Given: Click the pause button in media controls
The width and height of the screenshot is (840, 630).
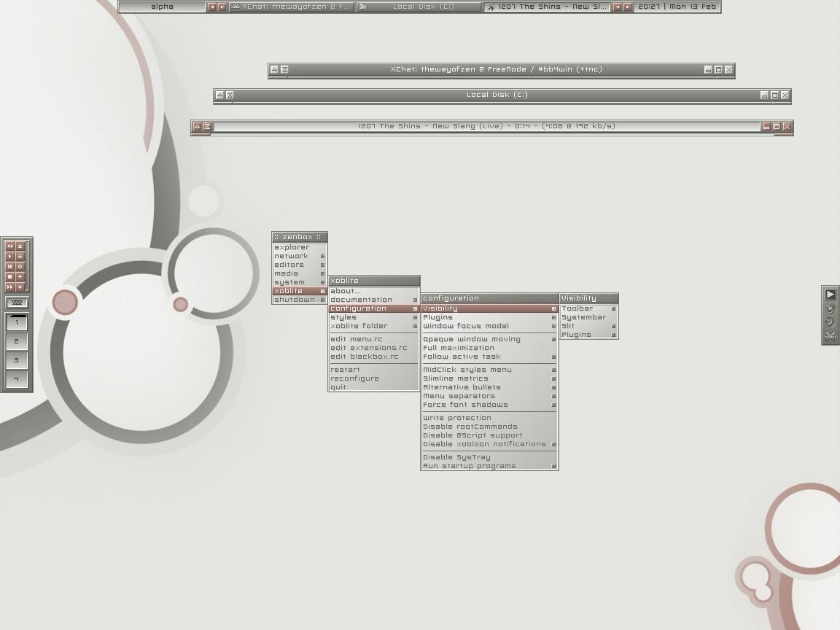Looking at the screenshot, I should (10, 267).
